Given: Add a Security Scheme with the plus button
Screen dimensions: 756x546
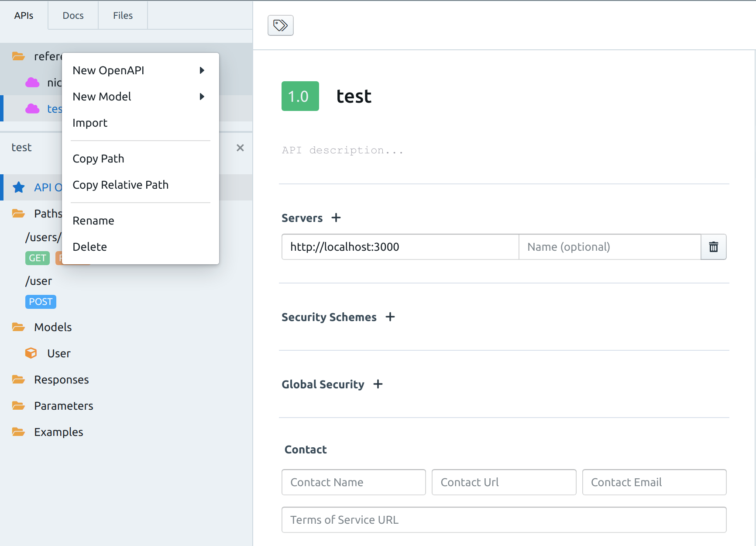Looking at the screenshot, I should tap(390, 317).
